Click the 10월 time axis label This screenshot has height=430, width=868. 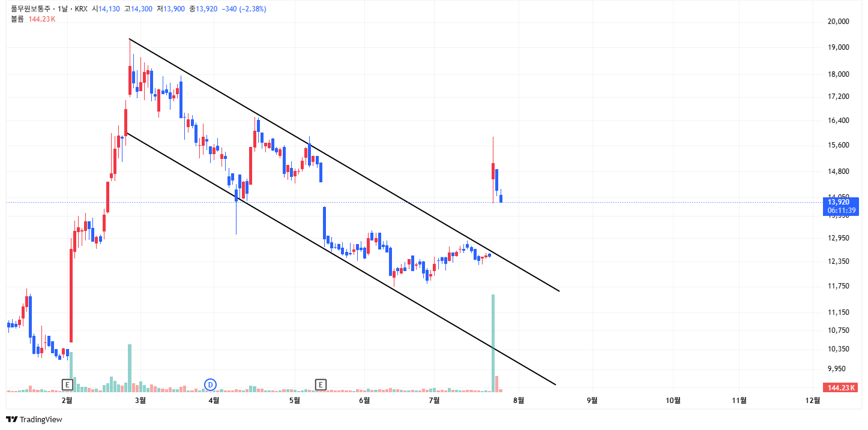[x=674, y=400]
